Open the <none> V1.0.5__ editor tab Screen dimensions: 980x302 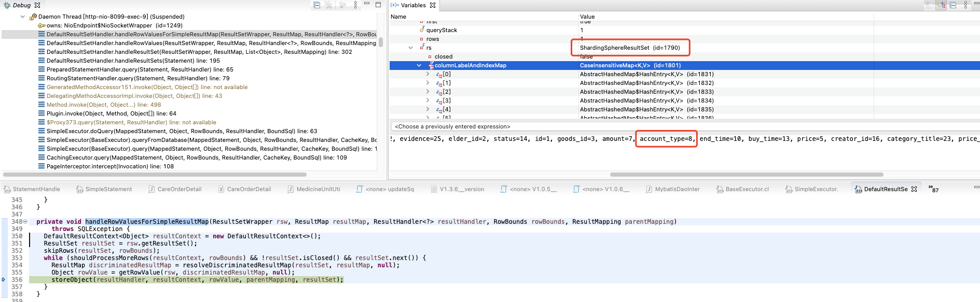[529, 189]
